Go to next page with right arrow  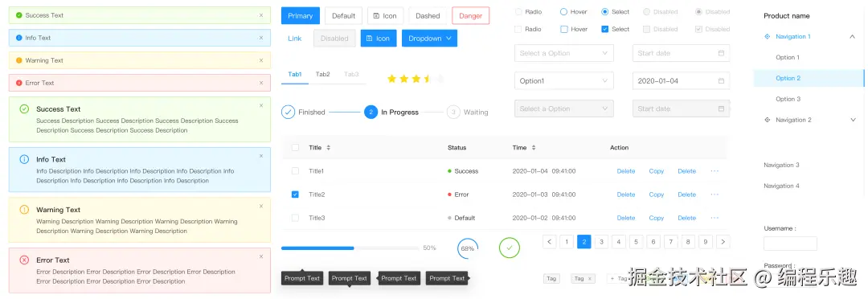[x=723, y=241]
